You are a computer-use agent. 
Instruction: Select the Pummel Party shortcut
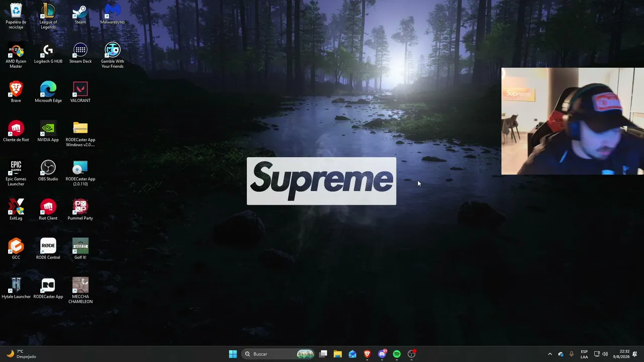(x=80, y=210)
